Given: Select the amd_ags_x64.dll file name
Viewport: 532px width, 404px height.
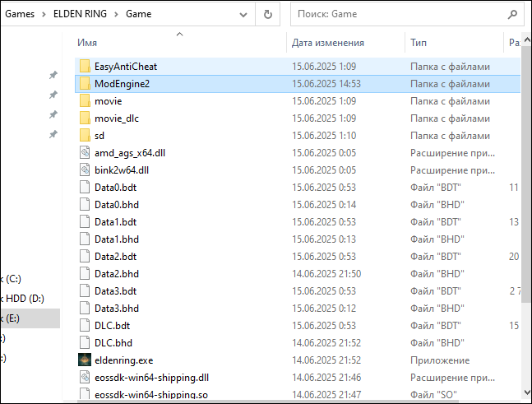Looking at the screenshot, I should coord(130,153).
